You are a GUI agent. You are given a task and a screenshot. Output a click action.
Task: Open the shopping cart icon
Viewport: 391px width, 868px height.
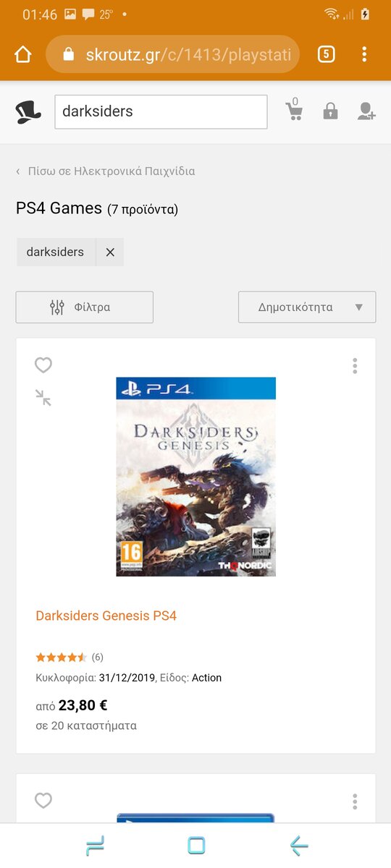pyautogui.click(x=294, y=110)
